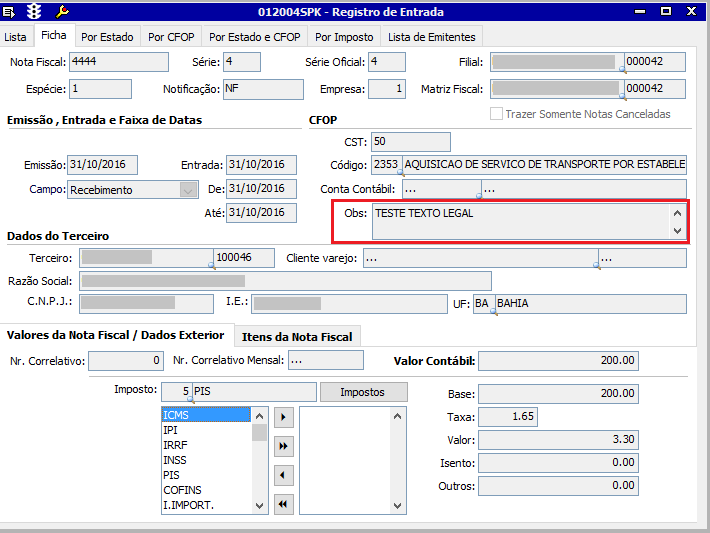710x533 pixels.
Task: Click Obs field down arrow
Action: click(677, 230)
